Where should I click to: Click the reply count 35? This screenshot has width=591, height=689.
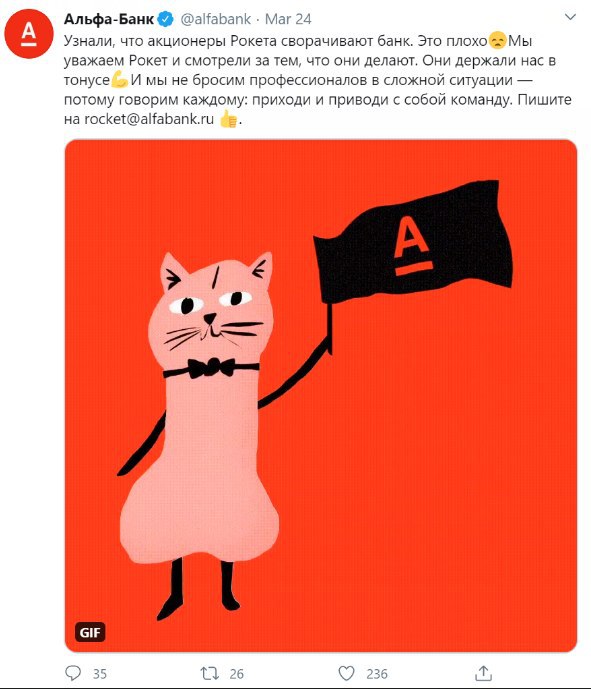[100, 674]
